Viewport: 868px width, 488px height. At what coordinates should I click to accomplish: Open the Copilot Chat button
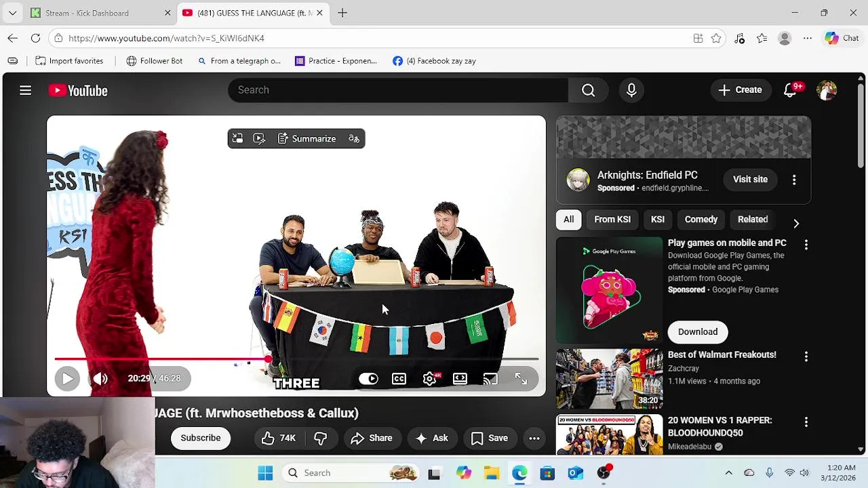pyautogui.click(x=842, y=39)
